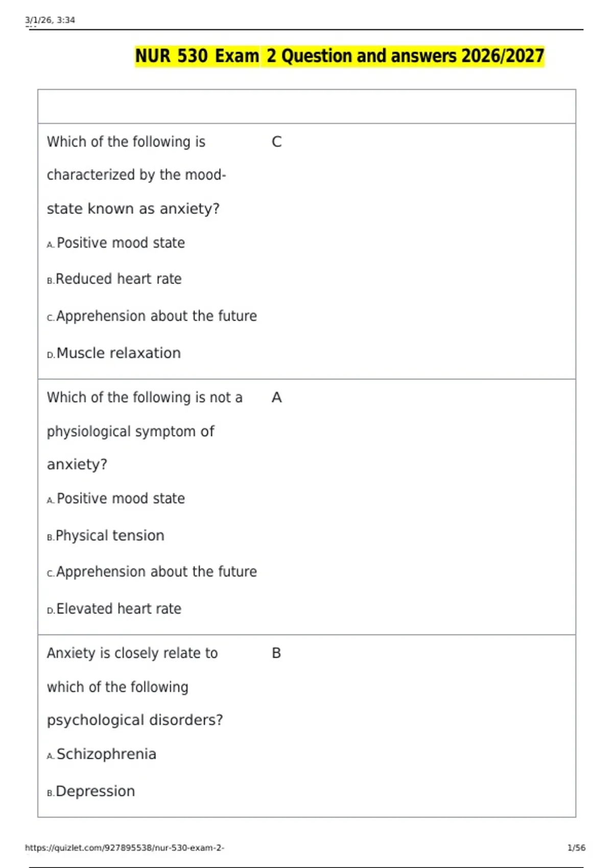Select option D Muscle relaxation
The width and height of the screenshot is (613, 868).
[114, 353]
